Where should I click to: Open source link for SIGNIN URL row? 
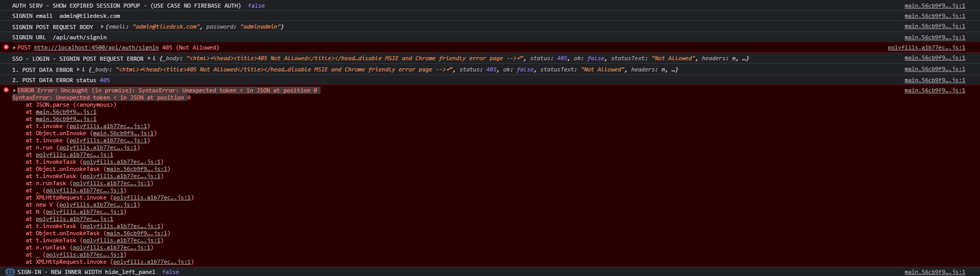[x=935, y=37]
